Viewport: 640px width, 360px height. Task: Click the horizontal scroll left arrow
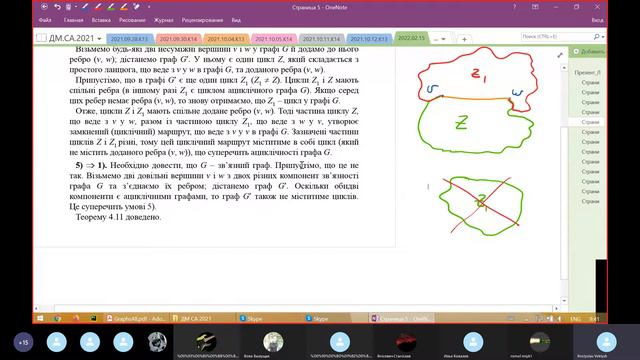coord(36,308)
